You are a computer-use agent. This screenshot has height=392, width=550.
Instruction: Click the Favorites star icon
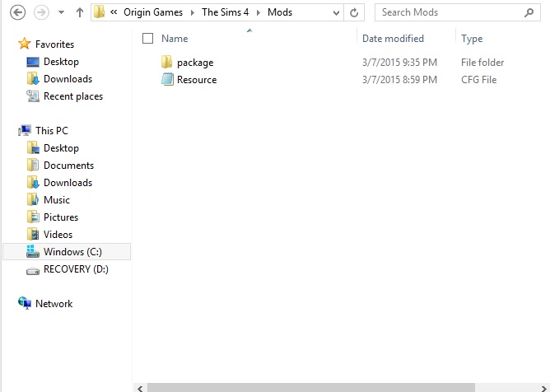point(25,44)
